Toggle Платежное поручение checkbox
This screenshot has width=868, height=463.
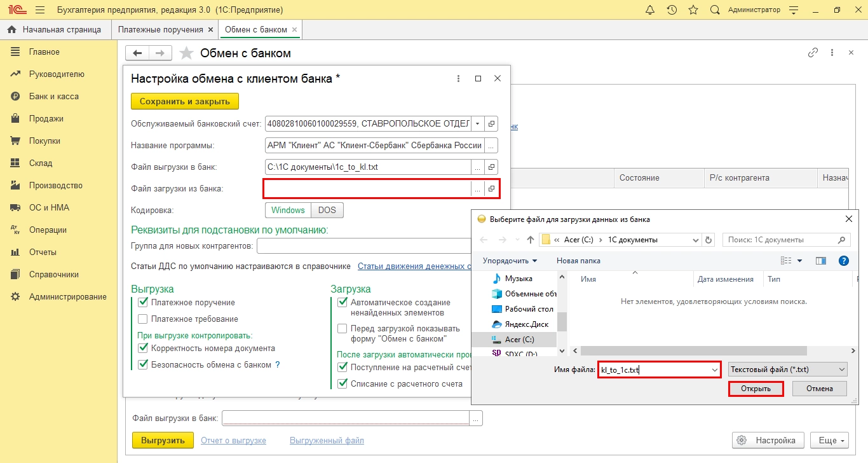(x=143, y=303)
